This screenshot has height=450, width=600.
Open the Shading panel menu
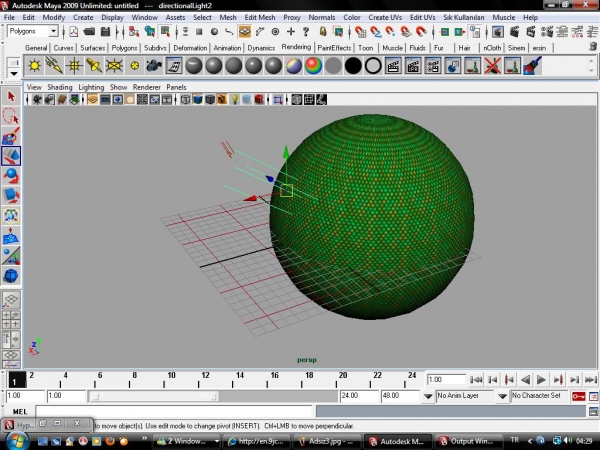60,87
